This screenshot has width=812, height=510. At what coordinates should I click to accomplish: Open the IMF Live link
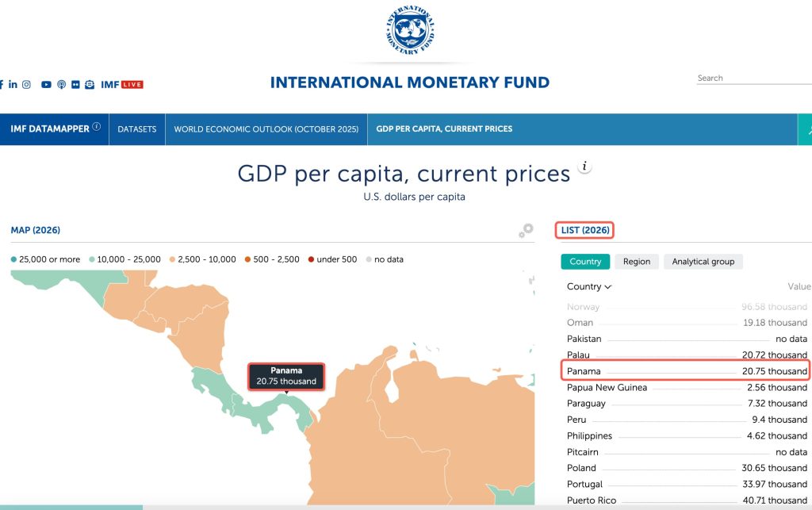pos(122,84)
